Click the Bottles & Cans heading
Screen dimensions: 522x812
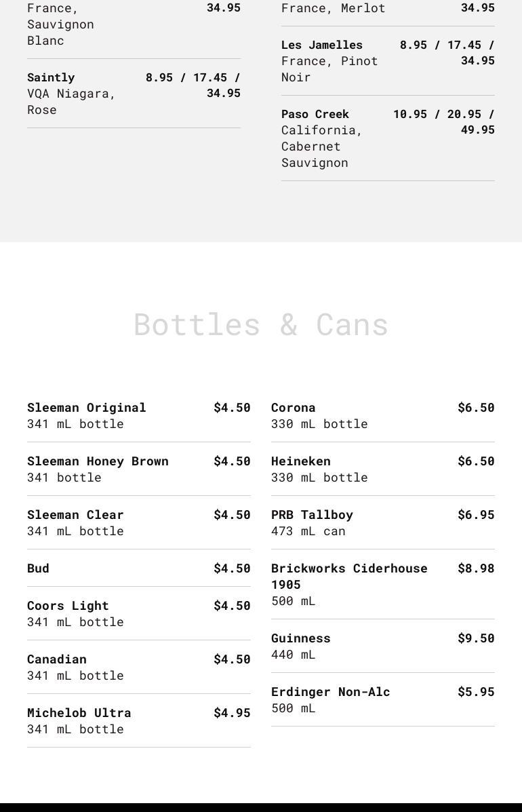pos(261,324)
